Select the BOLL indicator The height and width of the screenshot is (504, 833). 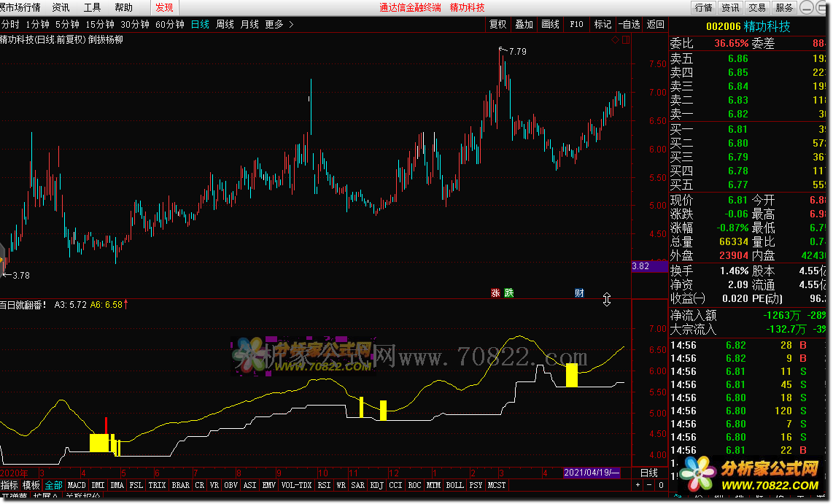click(x=454, y=485)
